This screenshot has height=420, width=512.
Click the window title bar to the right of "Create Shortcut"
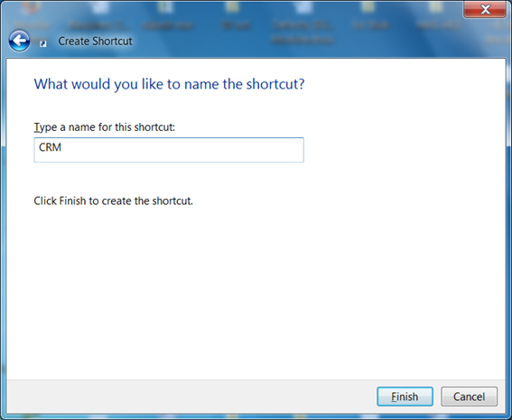[x=293, y=42]
